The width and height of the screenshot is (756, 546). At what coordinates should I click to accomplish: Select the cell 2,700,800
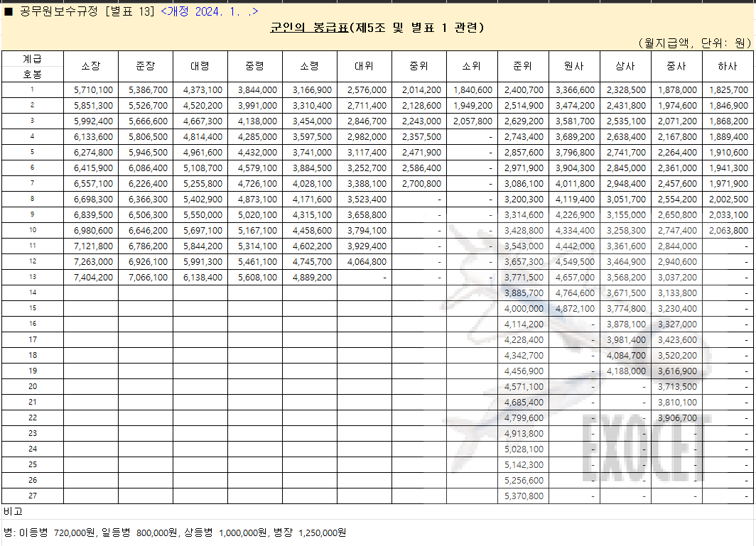(419, 184)
